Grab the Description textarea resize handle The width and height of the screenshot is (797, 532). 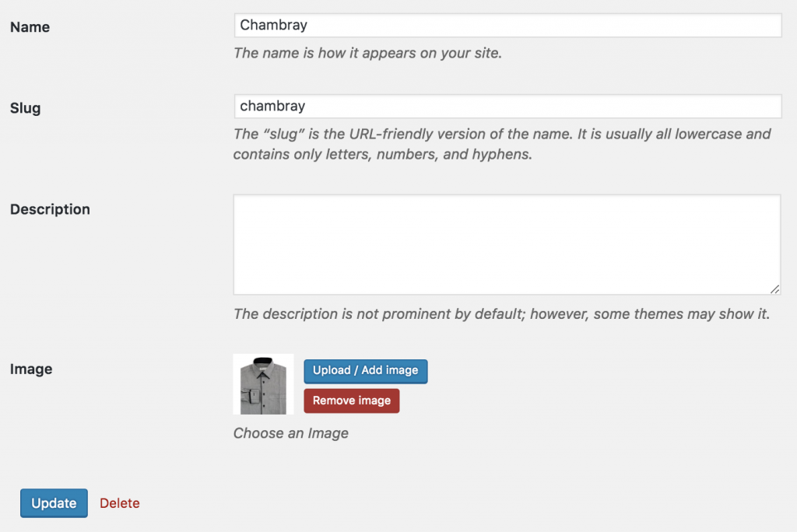point(774,289)
